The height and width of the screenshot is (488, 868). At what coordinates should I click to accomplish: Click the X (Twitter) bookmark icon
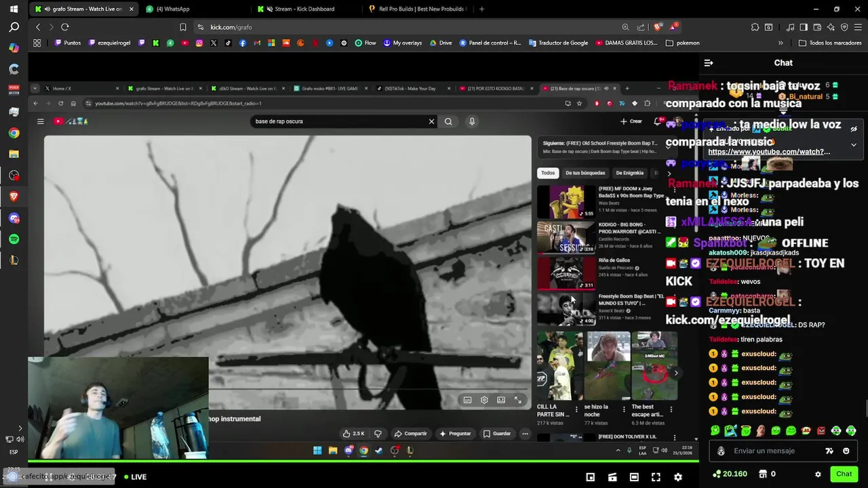[x=214, y=43]
